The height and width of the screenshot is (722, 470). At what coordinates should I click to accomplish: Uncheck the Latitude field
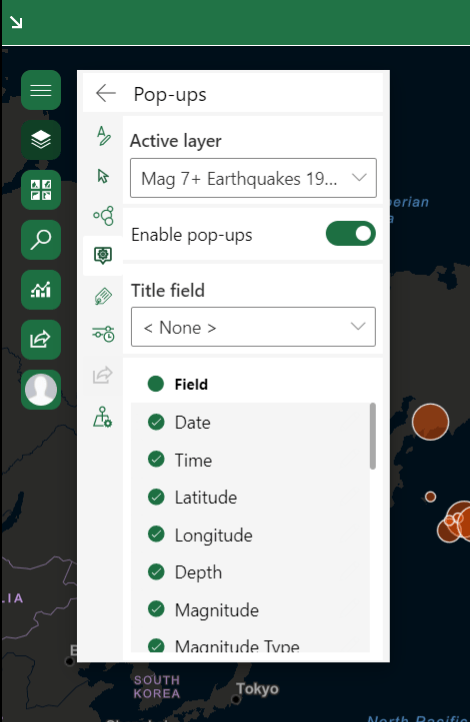click(156, 497)
